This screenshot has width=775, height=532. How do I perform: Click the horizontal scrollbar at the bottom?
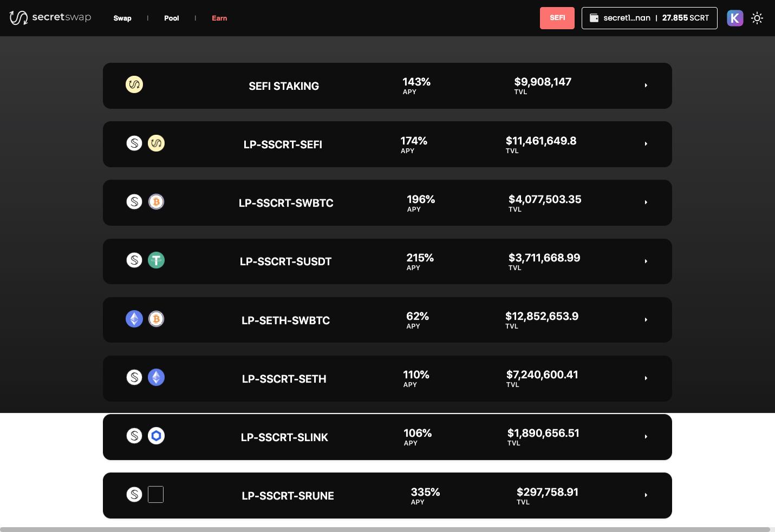coord(387,528)
